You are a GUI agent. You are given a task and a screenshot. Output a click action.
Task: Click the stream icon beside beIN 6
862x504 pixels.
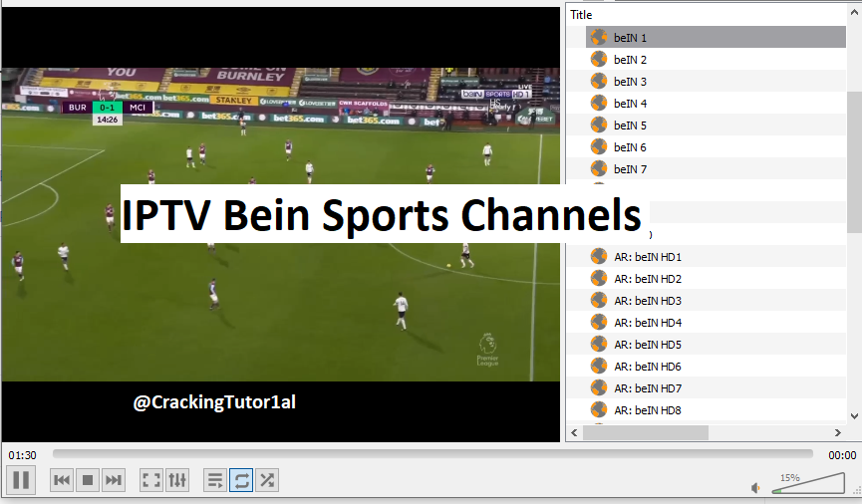[599, 147]
